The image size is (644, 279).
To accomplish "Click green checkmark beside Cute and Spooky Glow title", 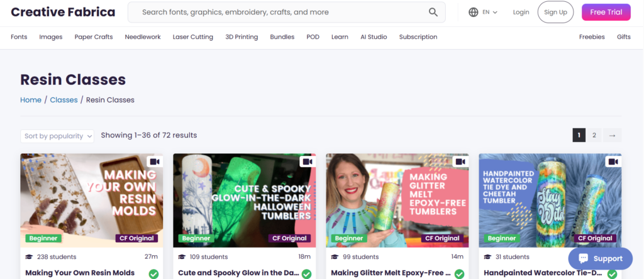I will (306, 274).
